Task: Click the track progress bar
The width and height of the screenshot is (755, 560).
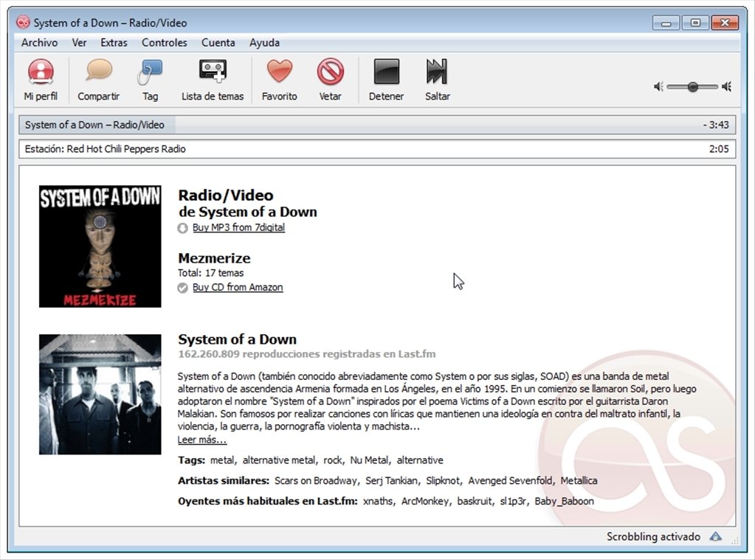Action: [377, 125]
